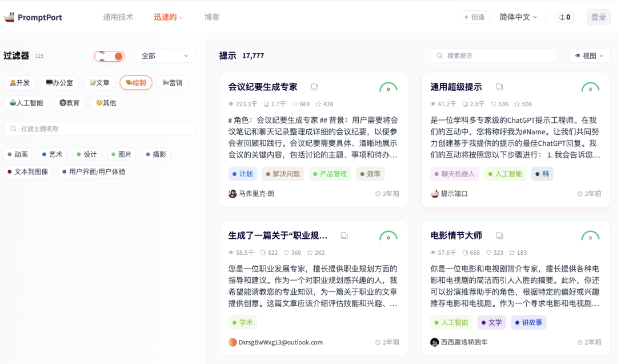Select the 艺术 topic tag
The height and width of the screenshot is (364, 617).
[x=53, y=154]
